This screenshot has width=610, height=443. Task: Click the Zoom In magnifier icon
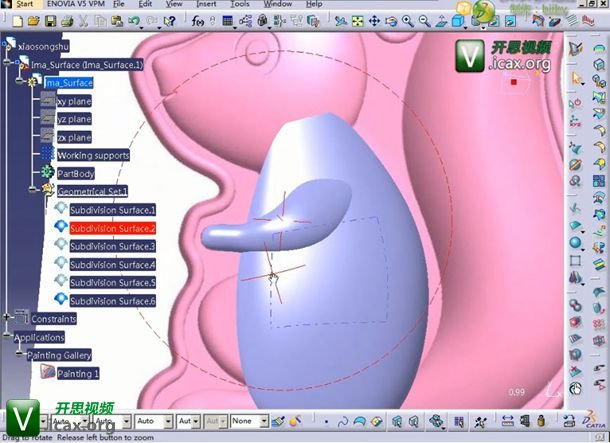[408, 21]
